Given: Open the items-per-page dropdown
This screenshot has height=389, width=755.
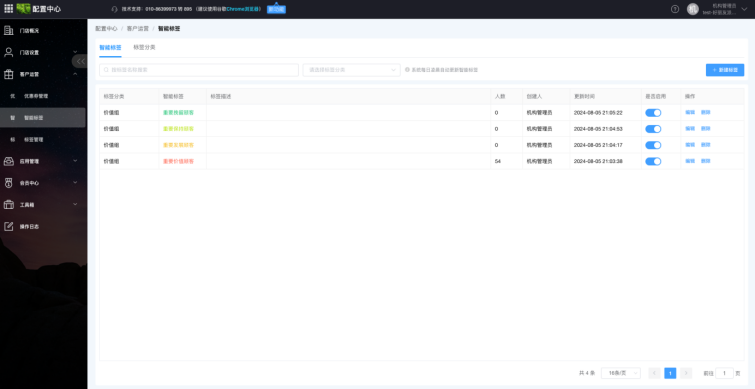Looking at the screenshot, I should 621,373.
